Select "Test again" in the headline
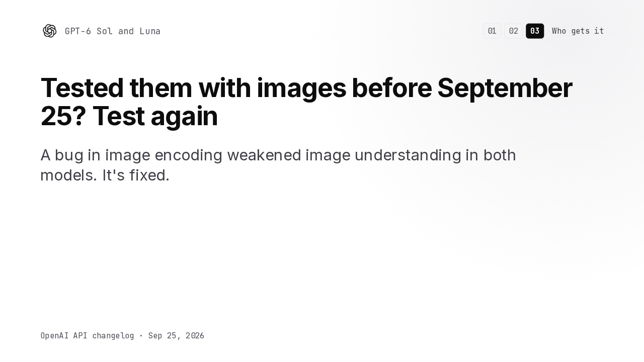The width and height of the screenshot is (644, 362). point(155,116)
